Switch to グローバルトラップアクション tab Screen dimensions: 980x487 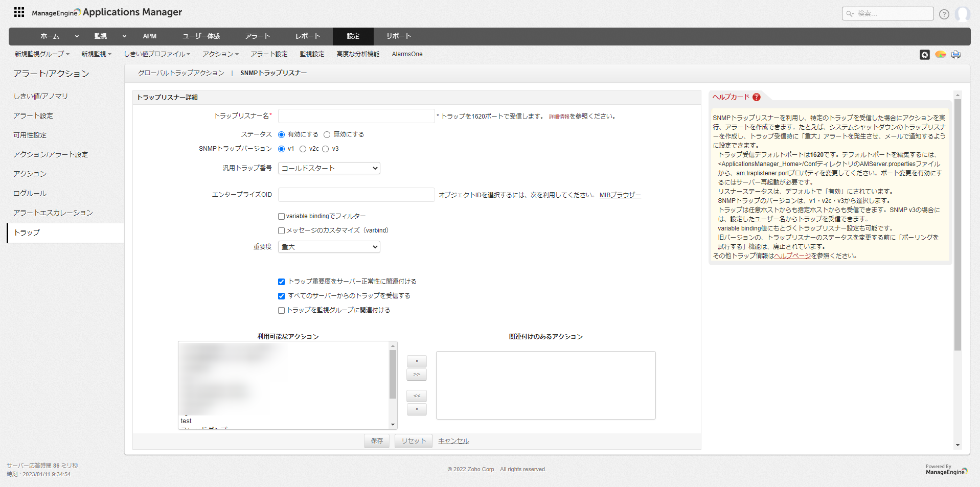(181, 73)
